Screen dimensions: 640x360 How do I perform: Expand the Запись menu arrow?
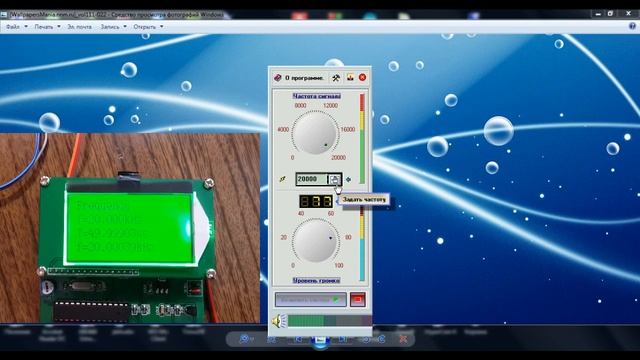click(x=125, y=27)
